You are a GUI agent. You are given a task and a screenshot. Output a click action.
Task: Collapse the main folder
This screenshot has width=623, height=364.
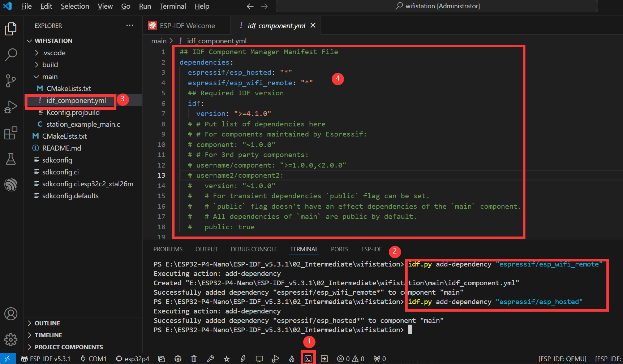(50, 77)
